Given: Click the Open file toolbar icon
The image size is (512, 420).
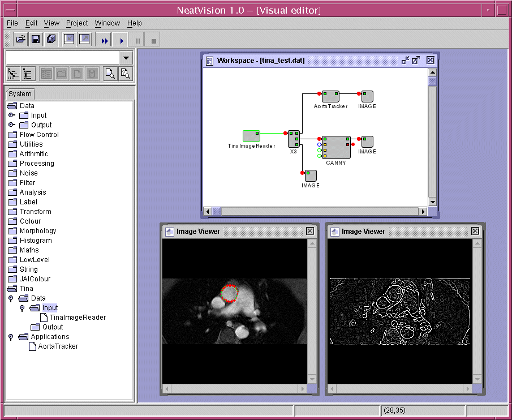Looking at the screenshot, I should tap(20, 39).
